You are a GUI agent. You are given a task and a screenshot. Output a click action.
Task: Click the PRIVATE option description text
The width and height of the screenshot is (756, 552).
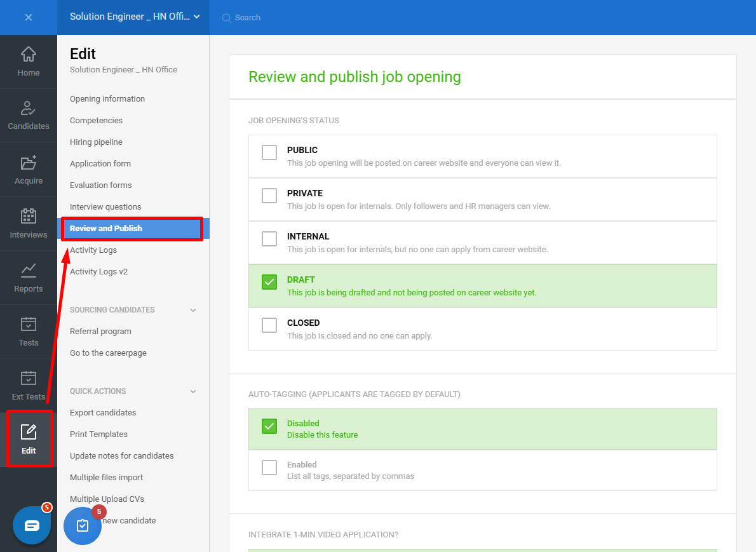click(x=419, y=206)
